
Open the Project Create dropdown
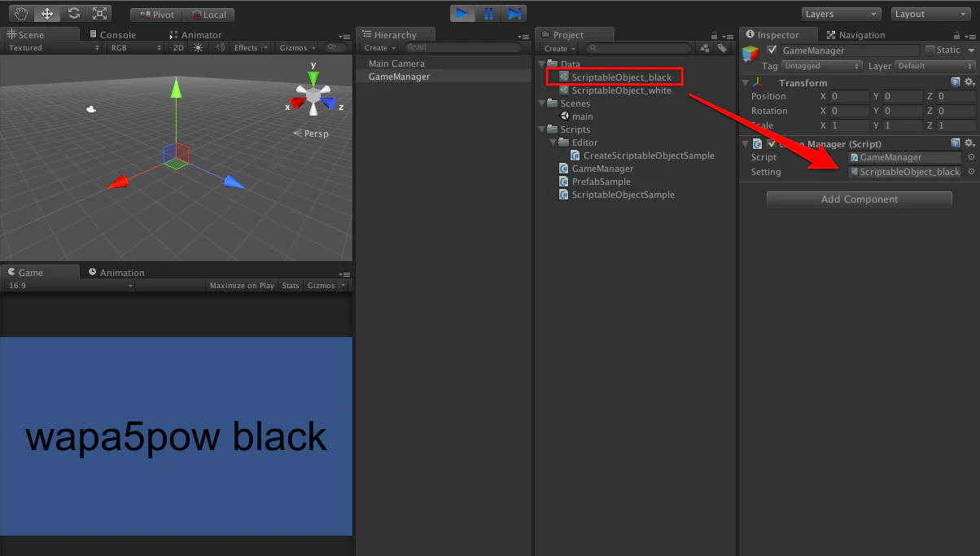(x=560, y=48)
